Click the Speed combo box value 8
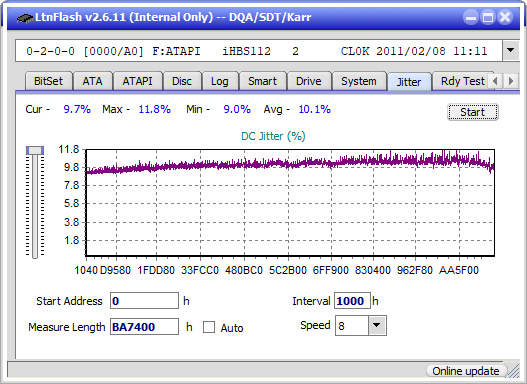The width and height of the screenshot is (527, 384). point(352,325)
